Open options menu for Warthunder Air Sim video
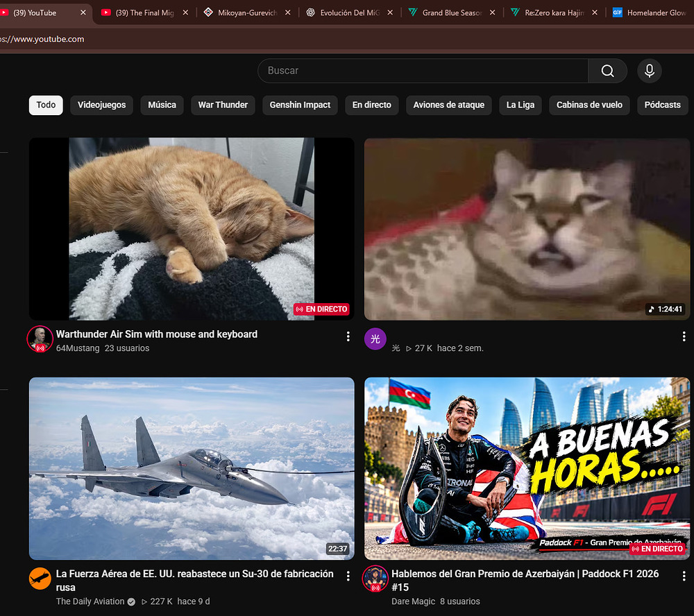 click(x=348, y=336)
